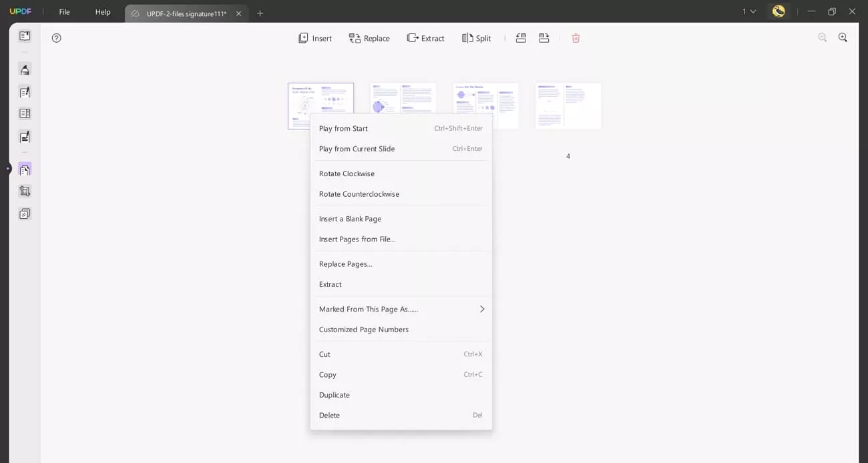Open the Help question mark icon
Image resolution: width=868 pixels, height=463 pixels.
coord(56,37)
